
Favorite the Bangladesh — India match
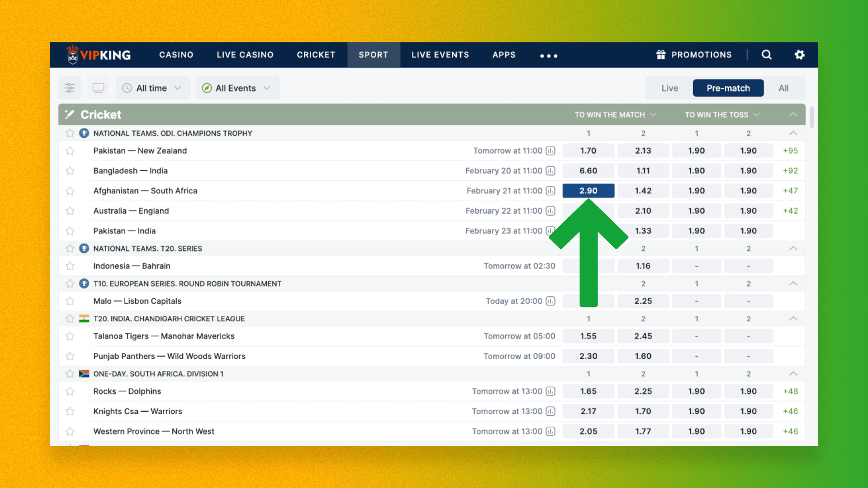[70, 171]
